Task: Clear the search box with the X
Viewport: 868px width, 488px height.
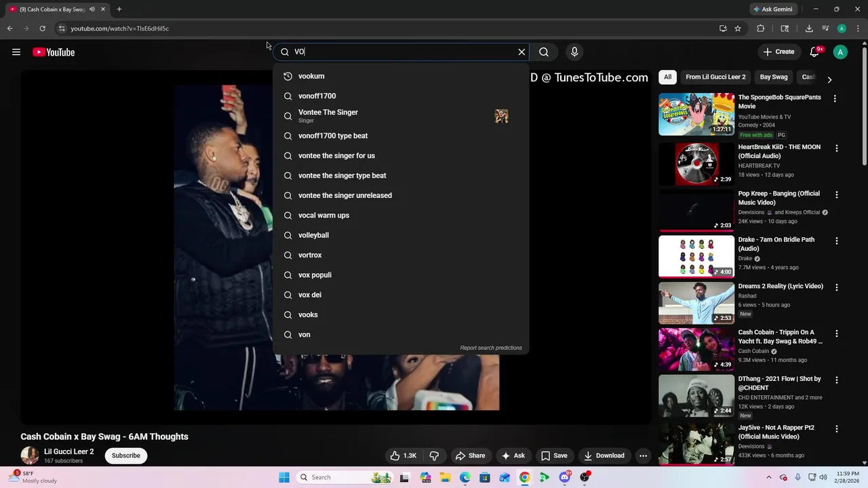Action: point(521,52)
